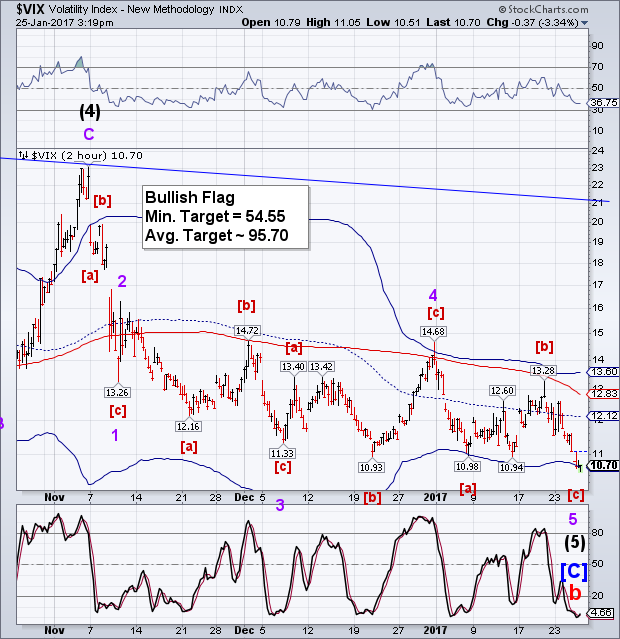
Task: Click the RSI value tag 36.75
Action: (x=604, y=103)
